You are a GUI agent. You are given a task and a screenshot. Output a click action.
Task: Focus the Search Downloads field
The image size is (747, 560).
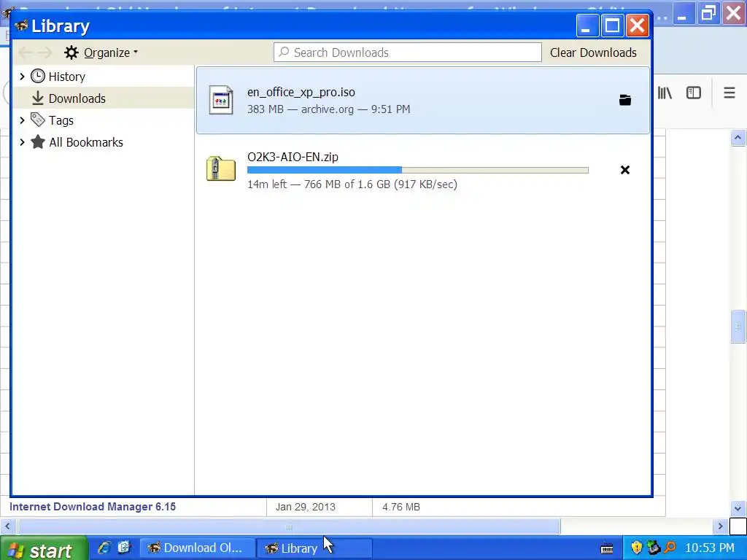tap(407, 52)
